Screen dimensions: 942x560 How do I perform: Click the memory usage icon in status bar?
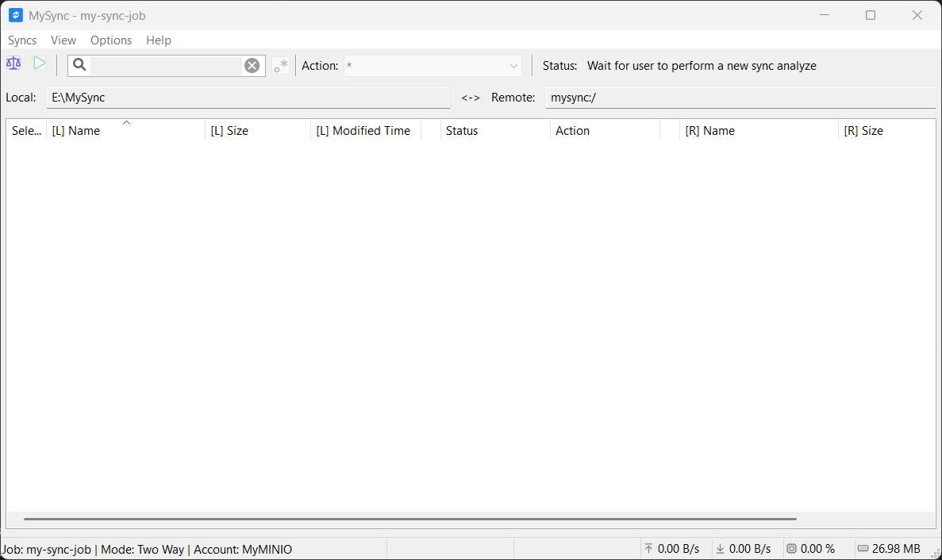(x=863, y=549)
